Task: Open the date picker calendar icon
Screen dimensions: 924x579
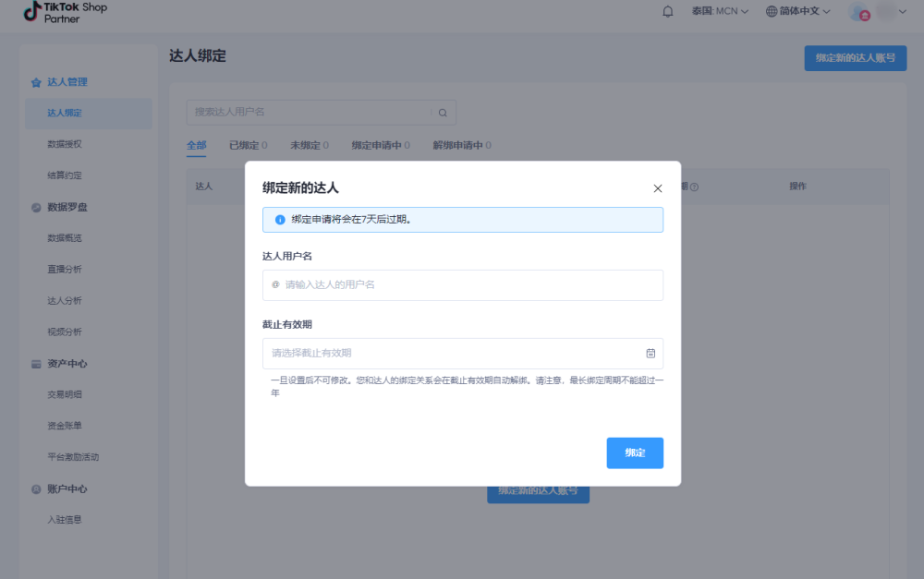Action: click(650, 353)
